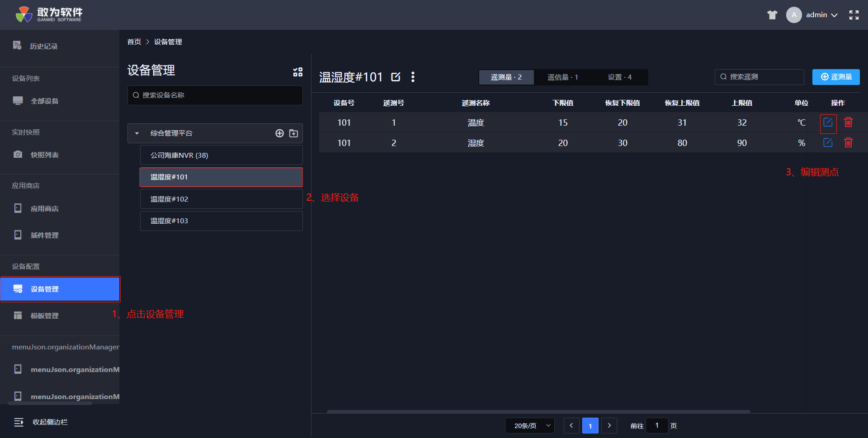The width and height of the screenshot is (868, 438).
Task: Focus the 搜索设备名称 search field
Action: click(x=215, y=95)
